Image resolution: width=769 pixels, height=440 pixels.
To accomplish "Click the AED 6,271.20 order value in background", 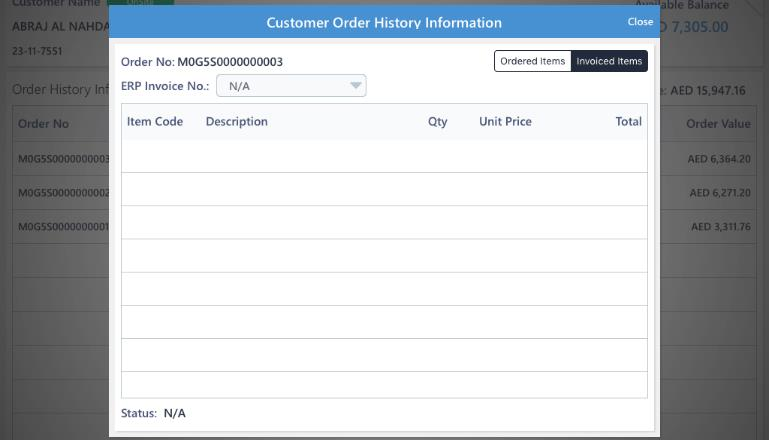I will click(x=720, y=193).
